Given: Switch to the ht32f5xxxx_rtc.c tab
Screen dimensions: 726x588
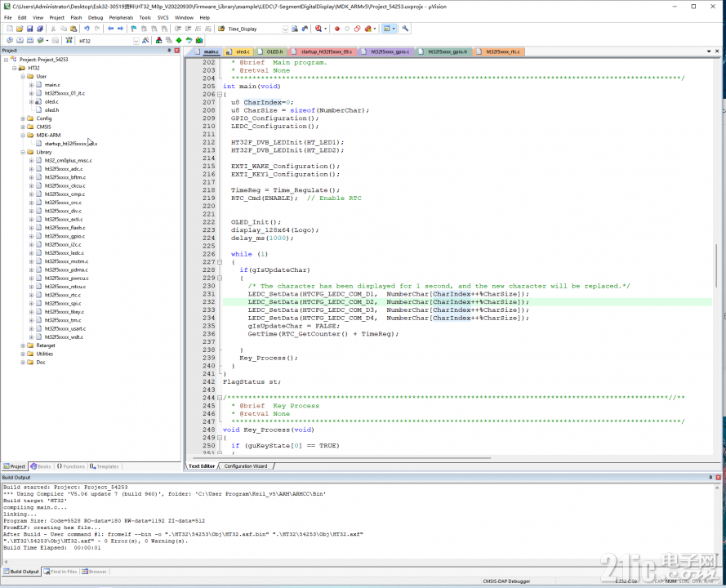Looking at the screenshot, I should click(499, 51).
